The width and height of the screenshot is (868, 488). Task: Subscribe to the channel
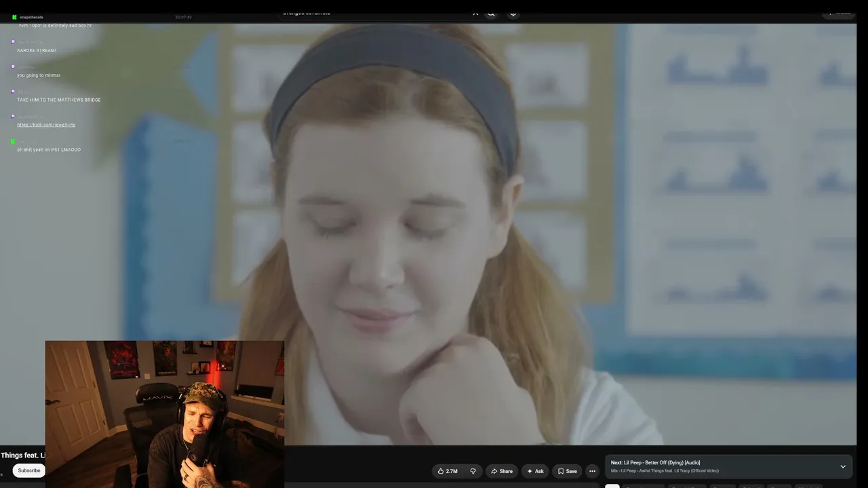click(x=29, y=470)
